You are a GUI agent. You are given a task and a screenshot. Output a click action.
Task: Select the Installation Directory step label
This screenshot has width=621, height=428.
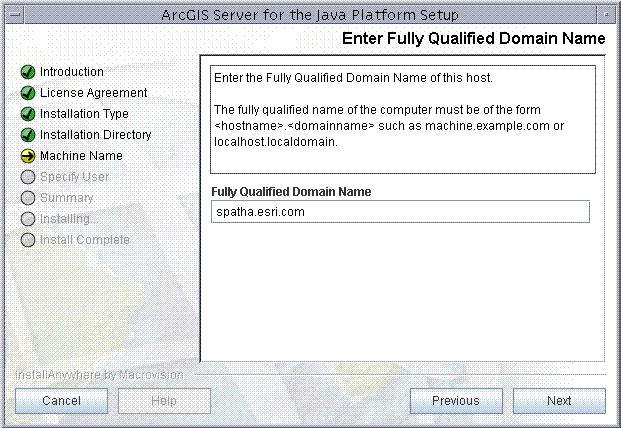tap(95, 135)
